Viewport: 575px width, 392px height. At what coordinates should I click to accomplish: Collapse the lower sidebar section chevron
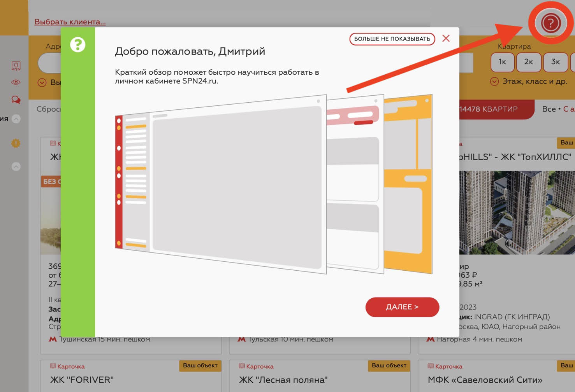16,166
